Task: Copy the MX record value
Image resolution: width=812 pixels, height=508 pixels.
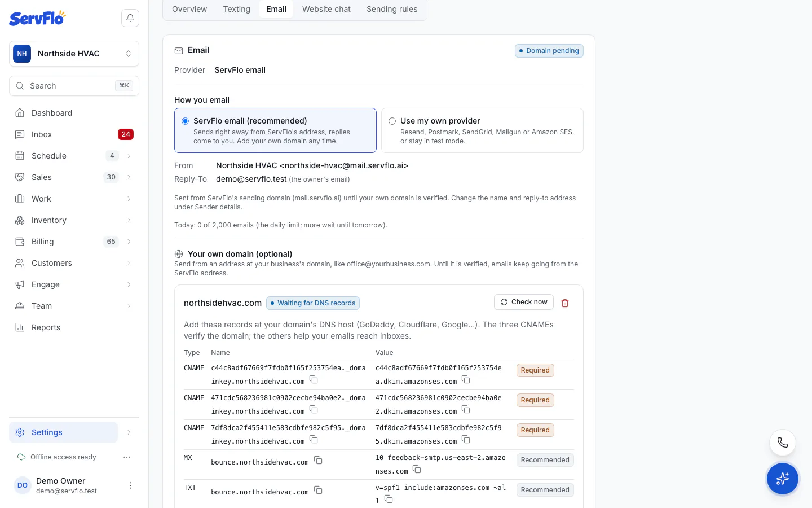Action: 417,470
